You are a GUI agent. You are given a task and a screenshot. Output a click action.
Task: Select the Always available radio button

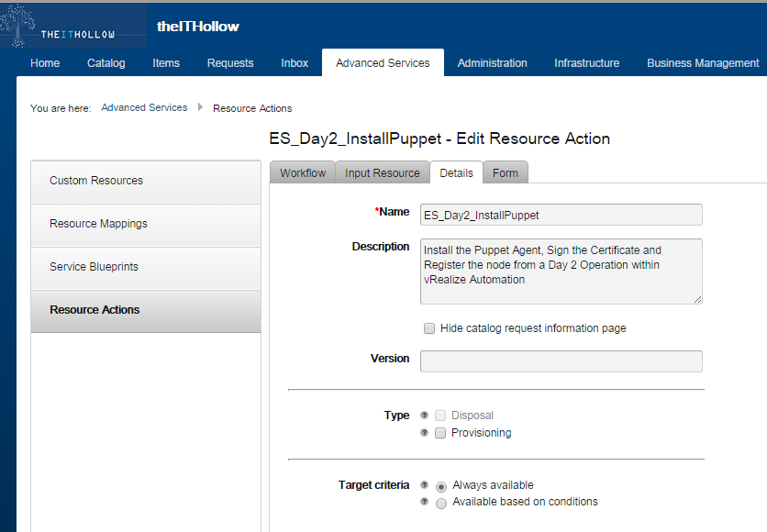point(441,486)
